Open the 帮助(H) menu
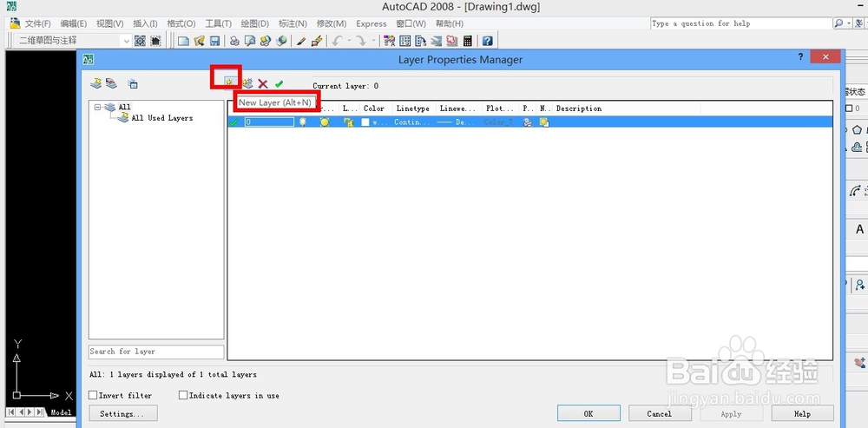This screenshot has height=428, width=868. click(450, 23)
